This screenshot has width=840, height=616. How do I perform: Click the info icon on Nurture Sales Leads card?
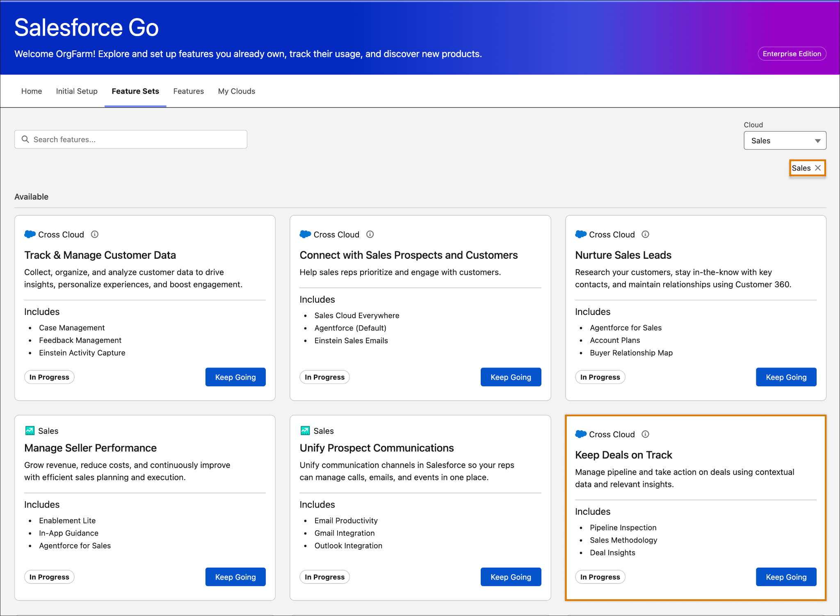pyautogui.click(x=646, y=234)
